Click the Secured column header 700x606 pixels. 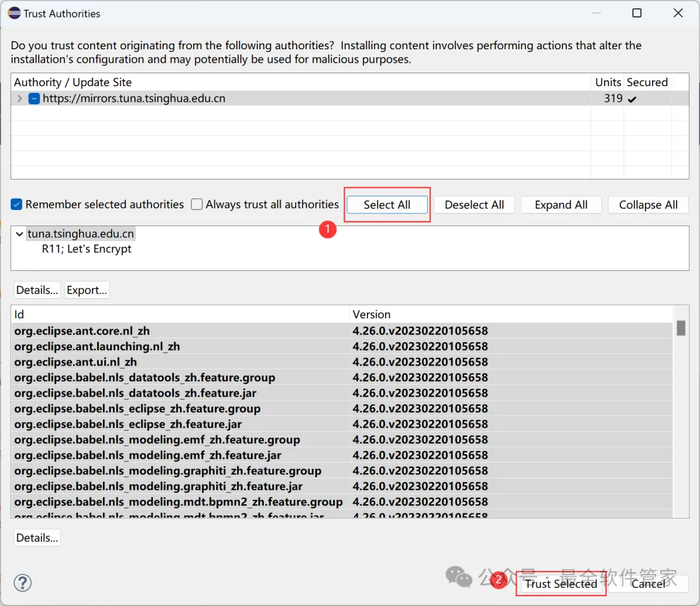coord(647,82)
